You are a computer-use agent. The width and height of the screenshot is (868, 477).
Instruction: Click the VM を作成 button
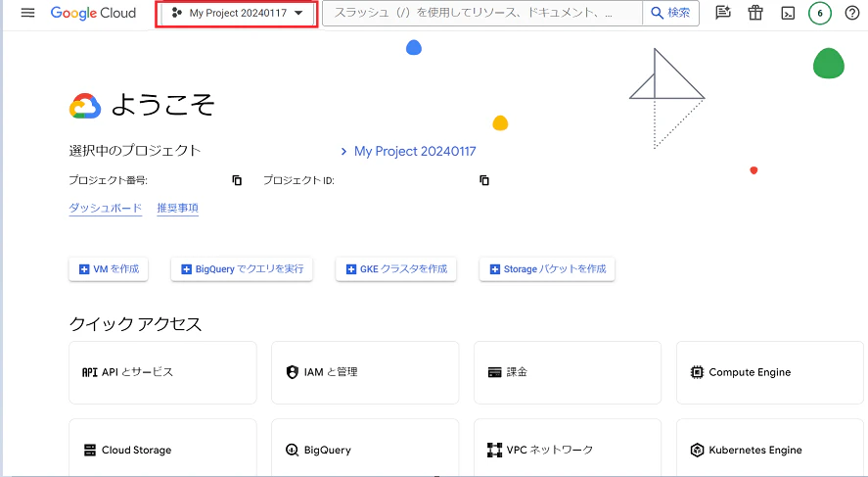click(x=109, y=269)
